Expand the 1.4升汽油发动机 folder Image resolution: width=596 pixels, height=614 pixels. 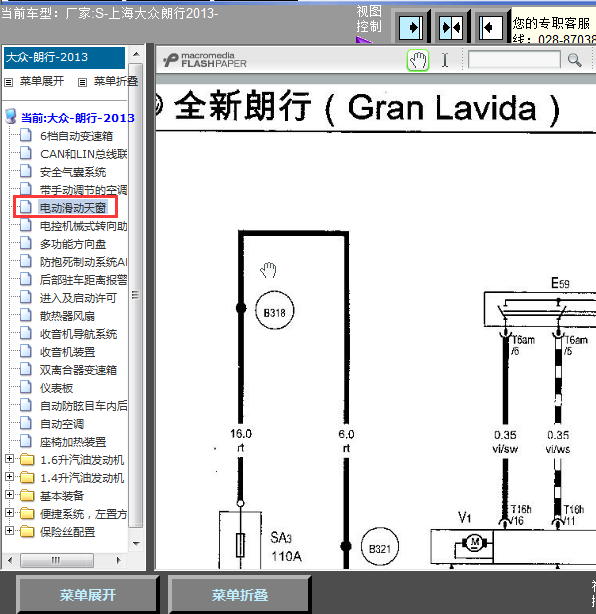[x=10, y=477]
